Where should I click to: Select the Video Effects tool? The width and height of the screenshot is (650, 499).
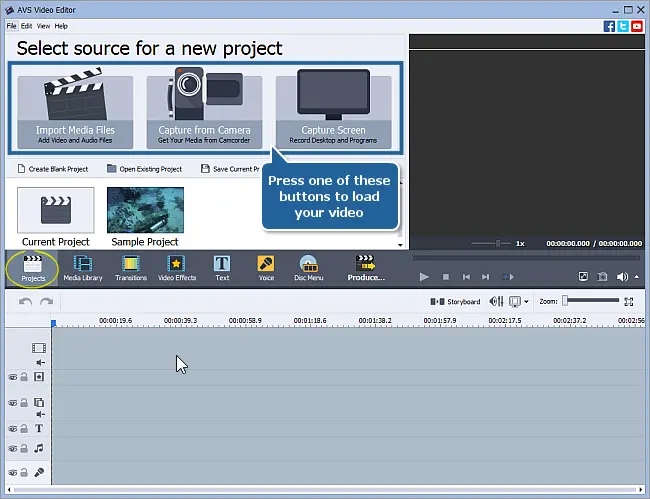(x=177, y=267)
